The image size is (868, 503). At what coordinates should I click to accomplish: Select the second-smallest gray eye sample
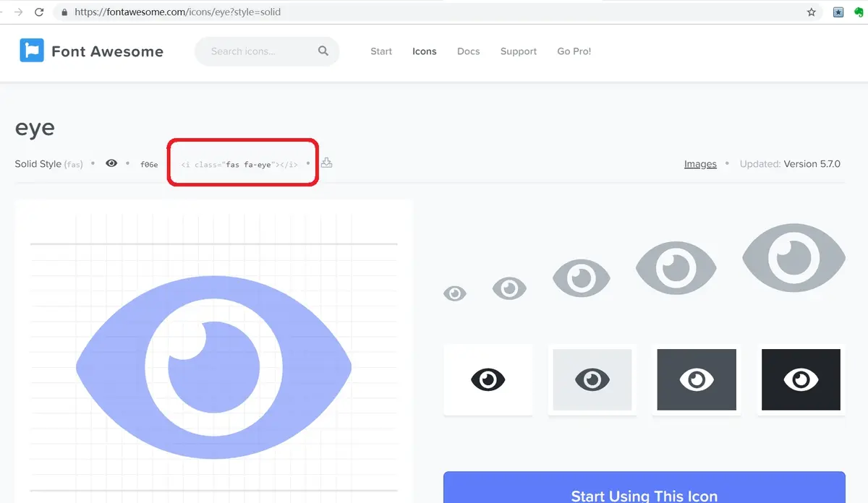[x=510, y=288]
